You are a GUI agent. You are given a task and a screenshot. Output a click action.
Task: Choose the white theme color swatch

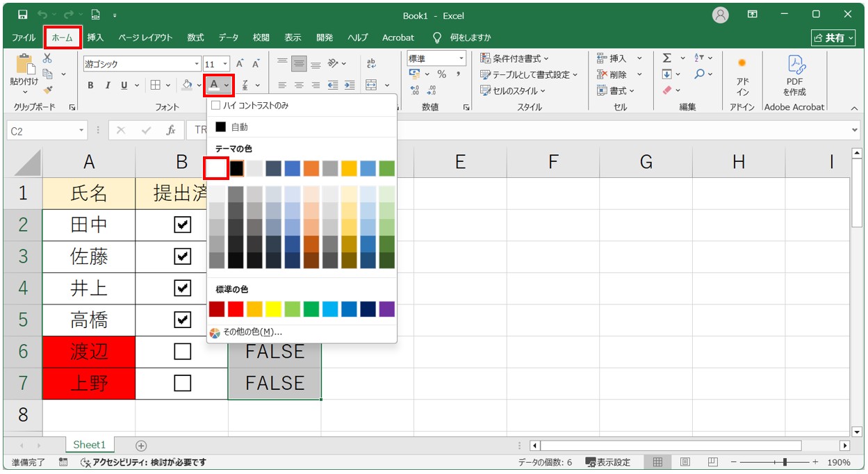click(218, 168)
